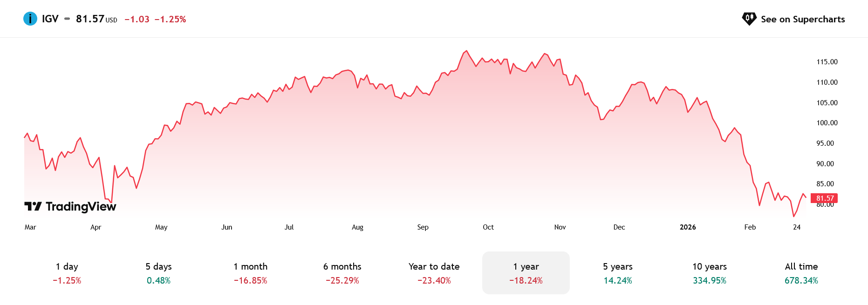Screen dimensions: 868x305
Task: Choose the Year to date range
Action: point(434,273)
